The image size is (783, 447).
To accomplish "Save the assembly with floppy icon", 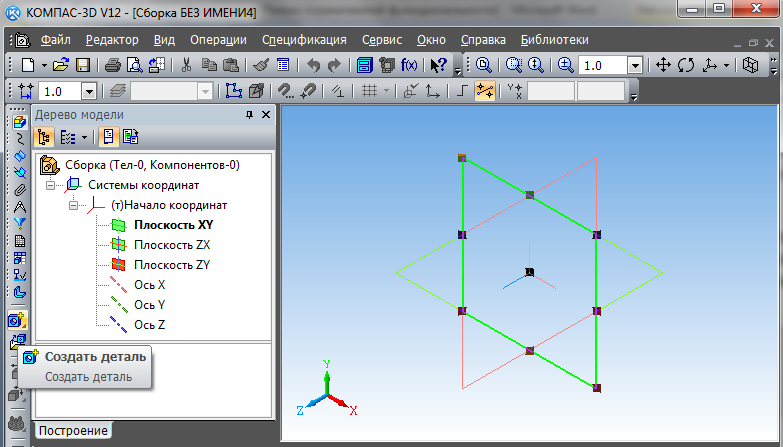I will click(83, 65).
